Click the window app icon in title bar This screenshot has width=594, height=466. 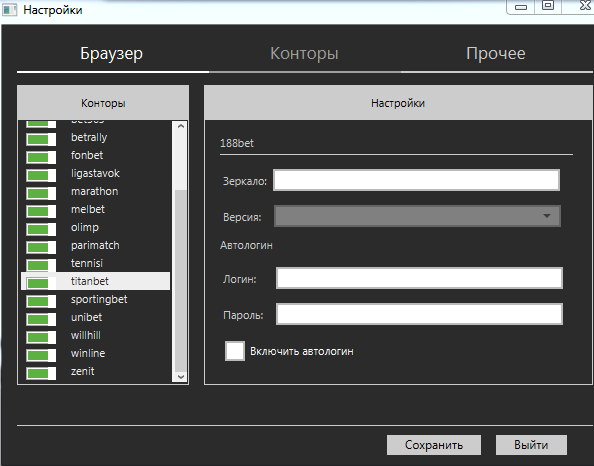click(10, 10)
